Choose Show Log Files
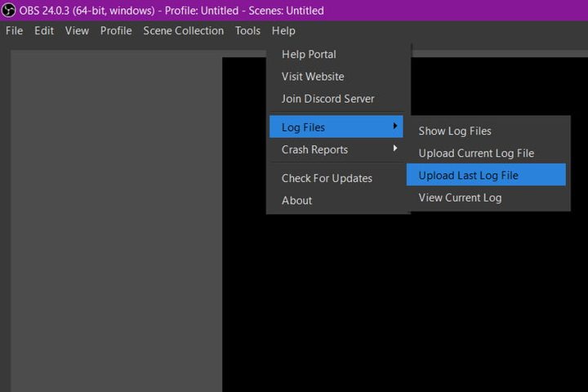Image resolution: width=588 pixels, height=392 pixels. pyautogui.click(x=455, y=131)
